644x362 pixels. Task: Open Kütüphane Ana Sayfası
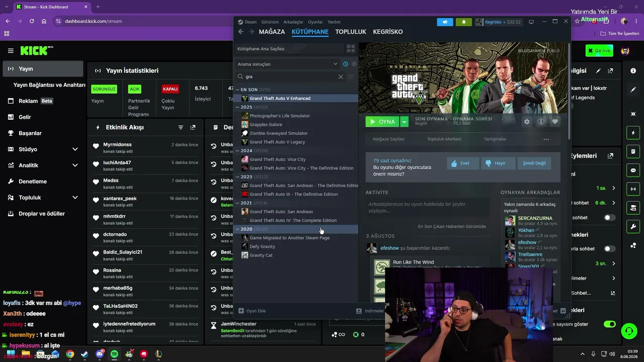pos(289,49)
